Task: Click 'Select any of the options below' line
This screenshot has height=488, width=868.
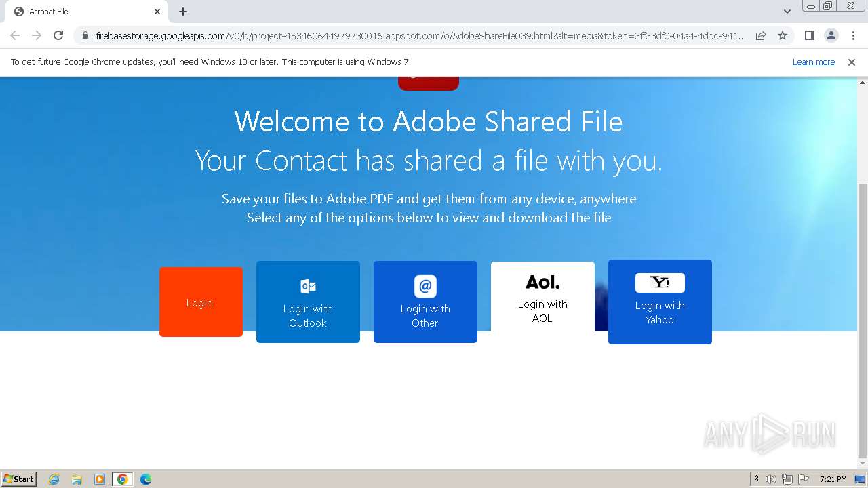Action: coord(429,218)
